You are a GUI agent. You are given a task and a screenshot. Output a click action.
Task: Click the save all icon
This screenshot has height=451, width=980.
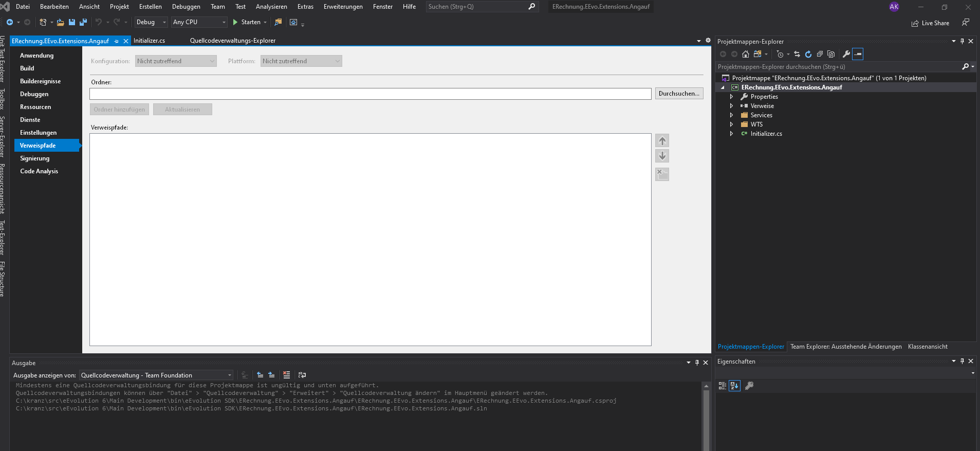pyautogui.click(x=83, y=22)
